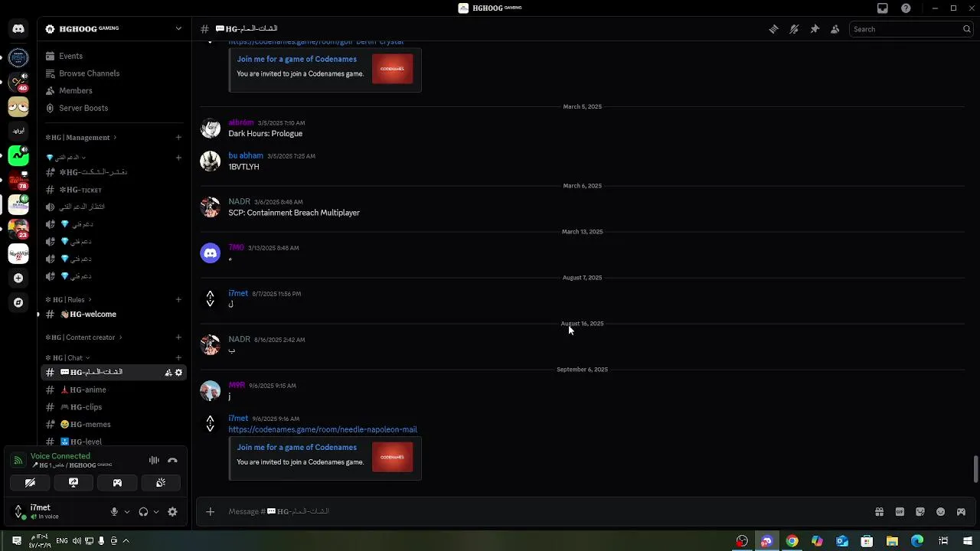Mute the microphone in user panel
980x551 pixels.
114,512
